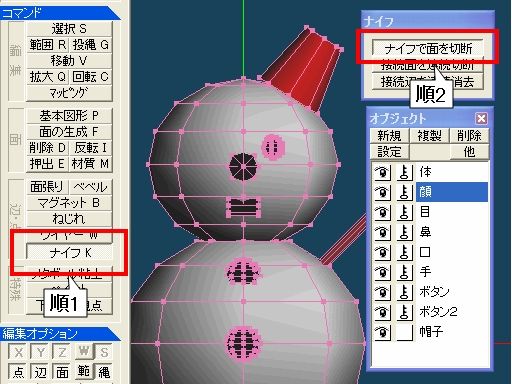Toggle X axis edit option
Screen dimensions: 512x384
pos(18,352)
